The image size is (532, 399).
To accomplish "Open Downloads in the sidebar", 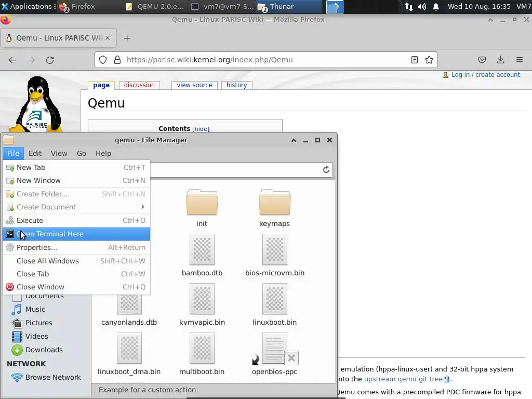I will click(x=44, y=350).
